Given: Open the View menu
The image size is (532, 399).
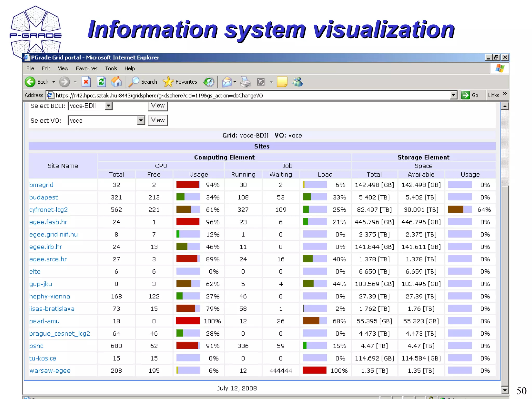Looking at the screenshot, I should tap(63, 68).
